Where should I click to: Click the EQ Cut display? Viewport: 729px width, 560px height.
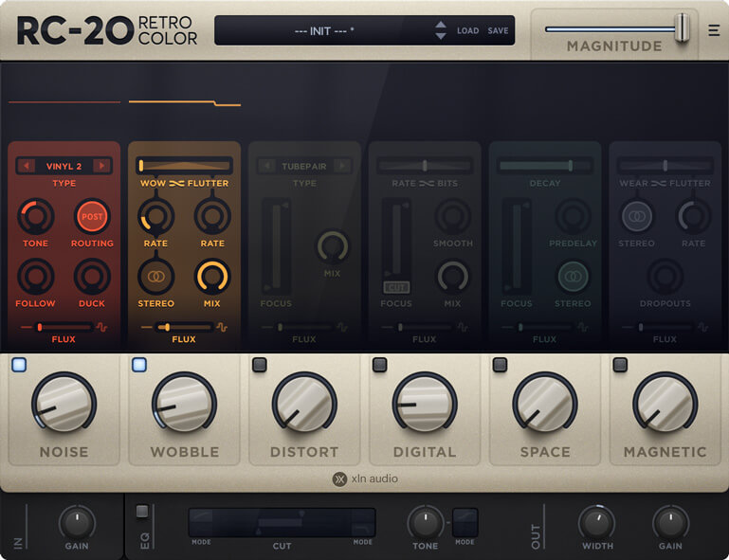tap(282, 522)
